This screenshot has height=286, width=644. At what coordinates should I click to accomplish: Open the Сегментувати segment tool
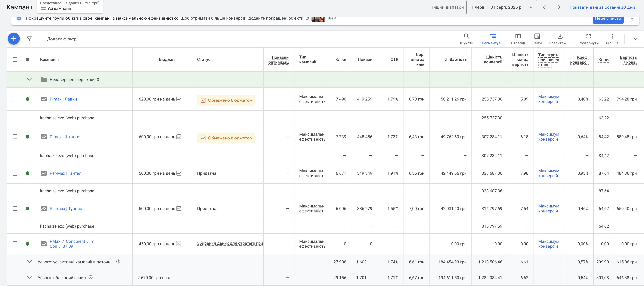492,39
